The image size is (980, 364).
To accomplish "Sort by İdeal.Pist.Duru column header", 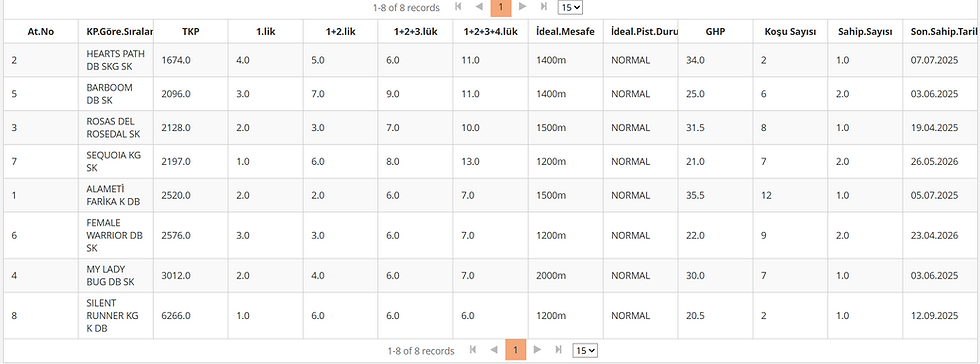I will click(641, 32).
